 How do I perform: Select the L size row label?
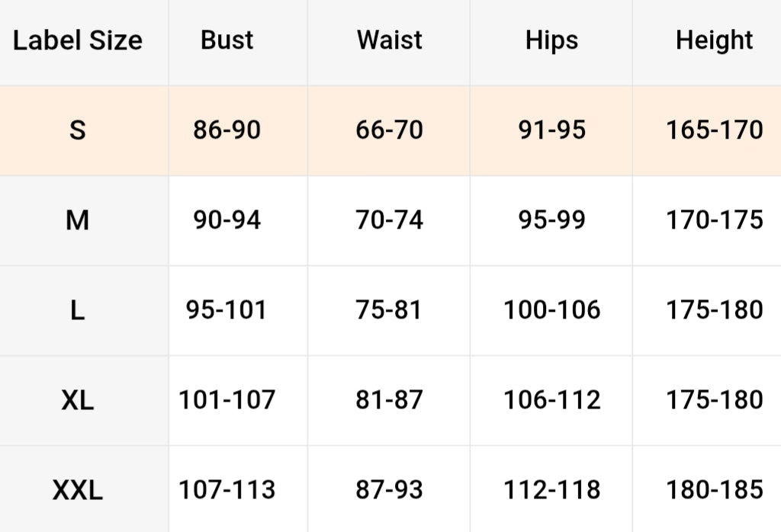tap(77, 310)
